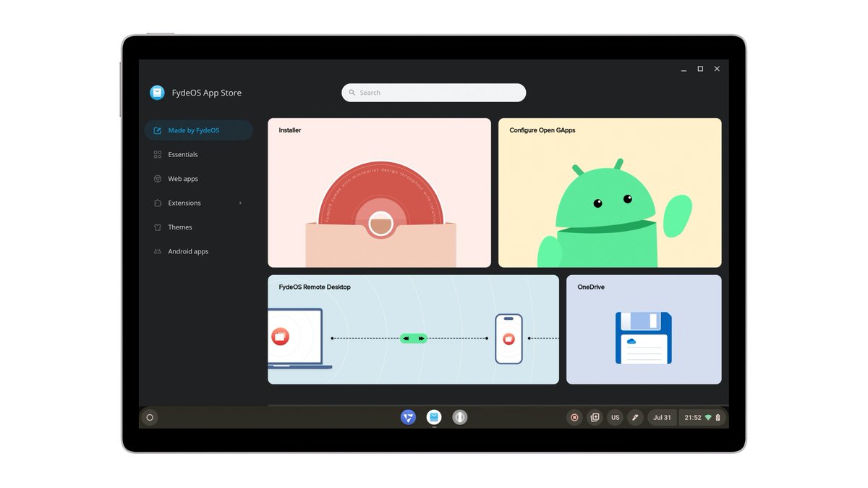Open the 21:52 status tray
Viewport: 868px width, 488px height.
click(x=702, y=417)
